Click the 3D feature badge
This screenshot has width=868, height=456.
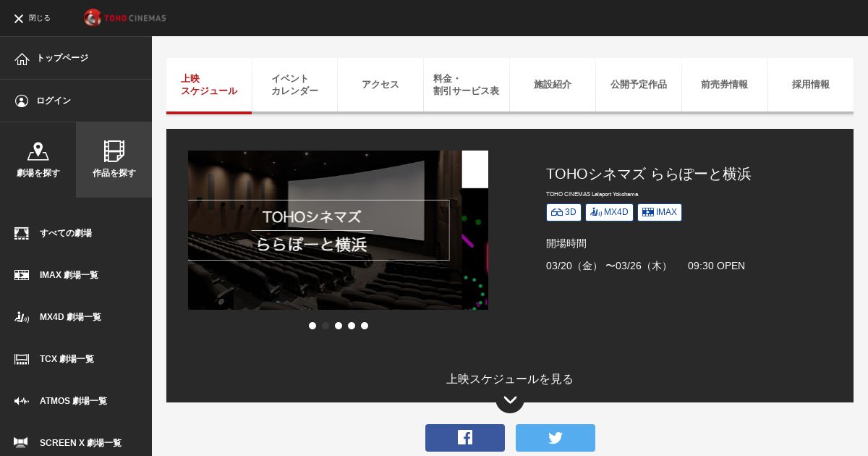click(x=563, y=212)
